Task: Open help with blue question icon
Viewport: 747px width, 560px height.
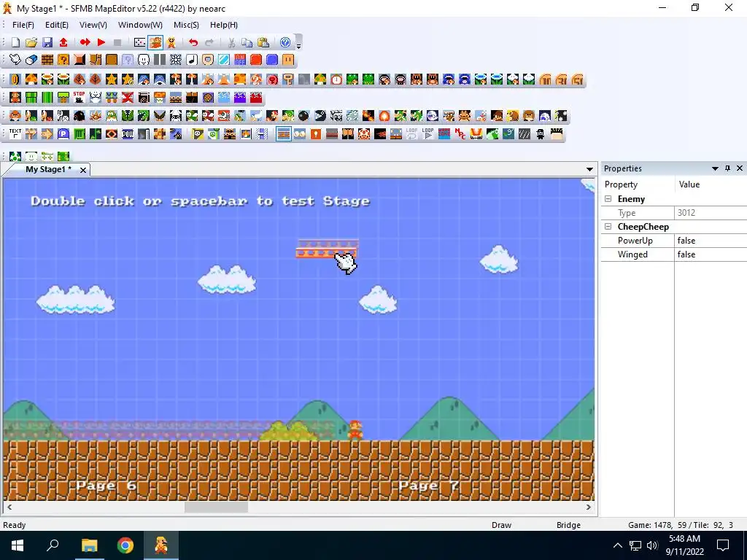Action: pos(285,42)
